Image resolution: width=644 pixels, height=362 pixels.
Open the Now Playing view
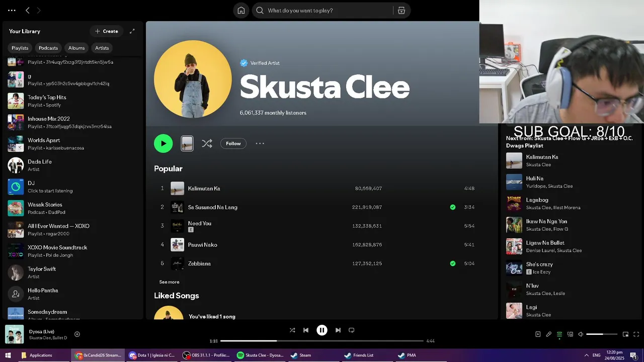click(x=538, y=334)
